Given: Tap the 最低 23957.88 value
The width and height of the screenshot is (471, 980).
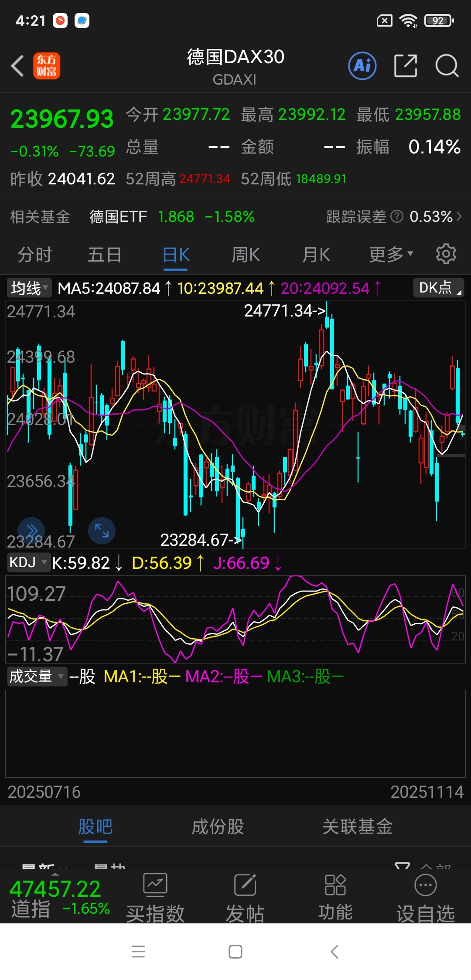Looking at the screenshot, I should pyautogui.click(x=428, y=114).
